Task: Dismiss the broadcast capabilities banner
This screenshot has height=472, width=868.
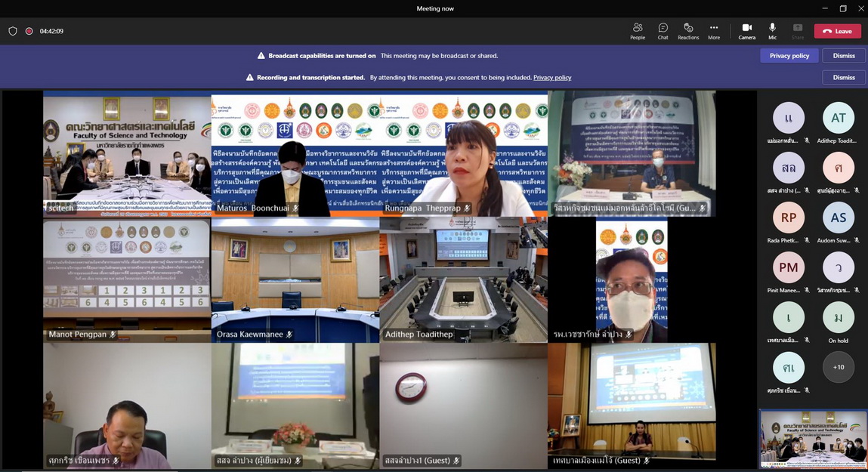Action: 844,56
